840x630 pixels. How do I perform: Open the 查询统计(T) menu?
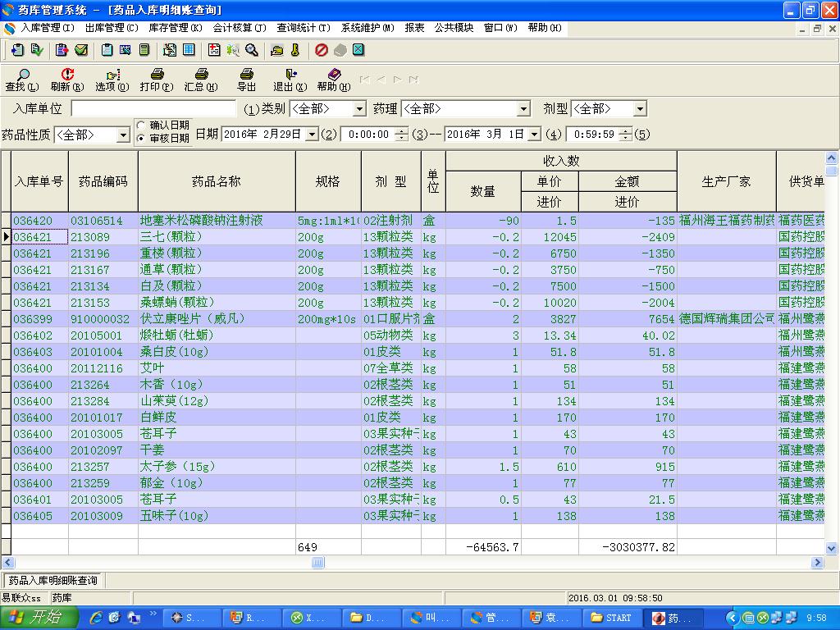(x=304, y=28)
